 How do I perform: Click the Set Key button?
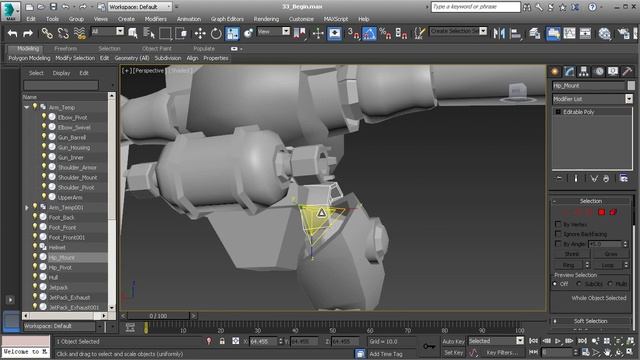(x=453, y=352)
